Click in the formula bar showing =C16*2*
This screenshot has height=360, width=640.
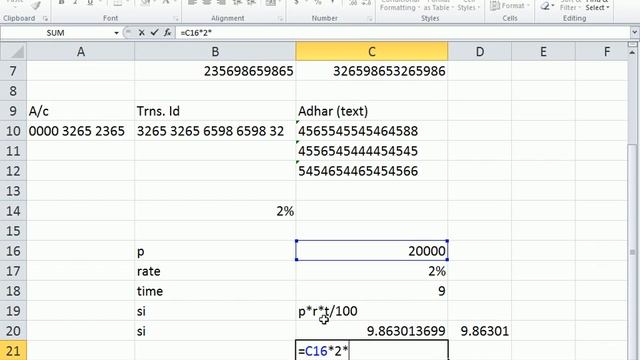point(402,33)
